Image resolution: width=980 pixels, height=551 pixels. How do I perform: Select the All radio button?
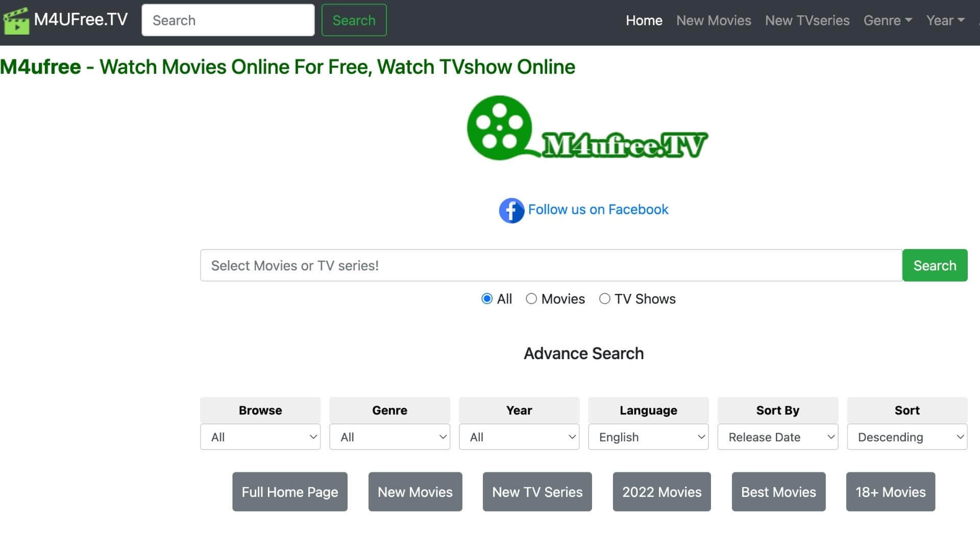(487, 298)
